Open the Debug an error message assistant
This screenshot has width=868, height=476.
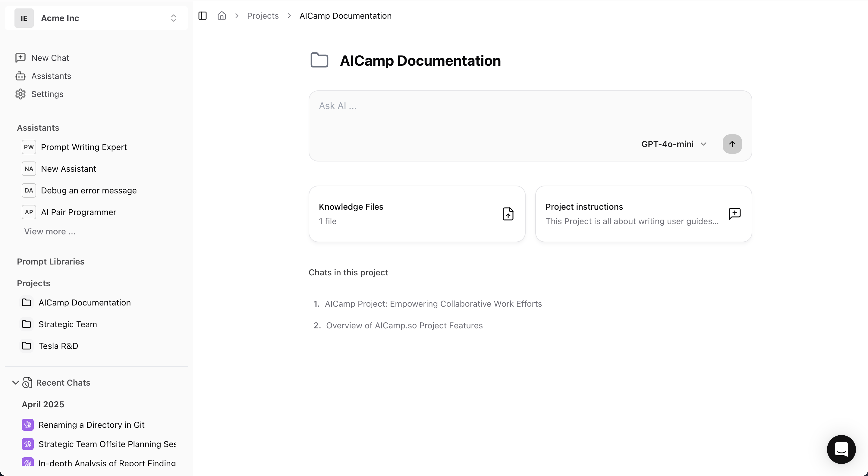(89, 190)
